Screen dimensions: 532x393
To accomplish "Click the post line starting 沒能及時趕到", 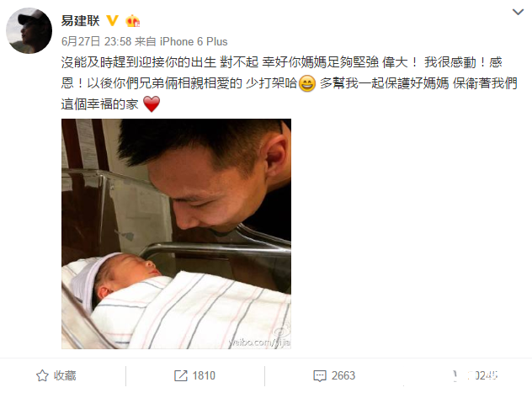I will (x=281, y=62).
